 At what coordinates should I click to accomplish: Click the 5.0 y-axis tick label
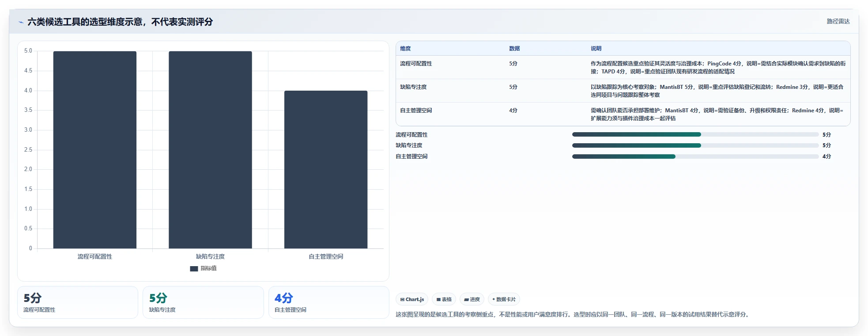click(28, 51)
